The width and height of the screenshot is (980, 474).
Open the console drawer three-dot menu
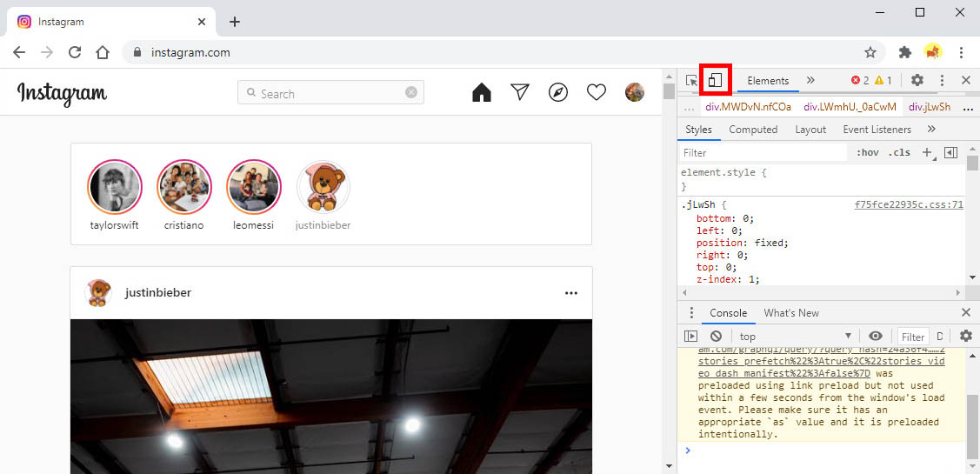(x=691, y=312)
